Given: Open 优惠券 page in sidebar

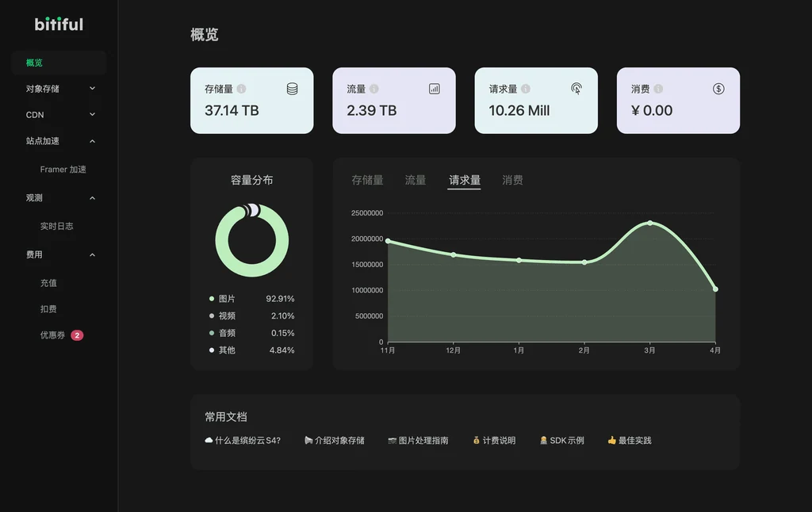Looking at the screenshot, I should (53, 335).
